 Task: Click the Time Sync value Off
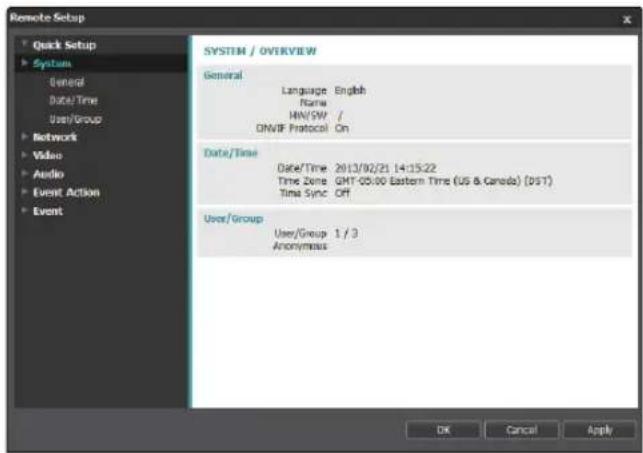[x=342, y=193]
